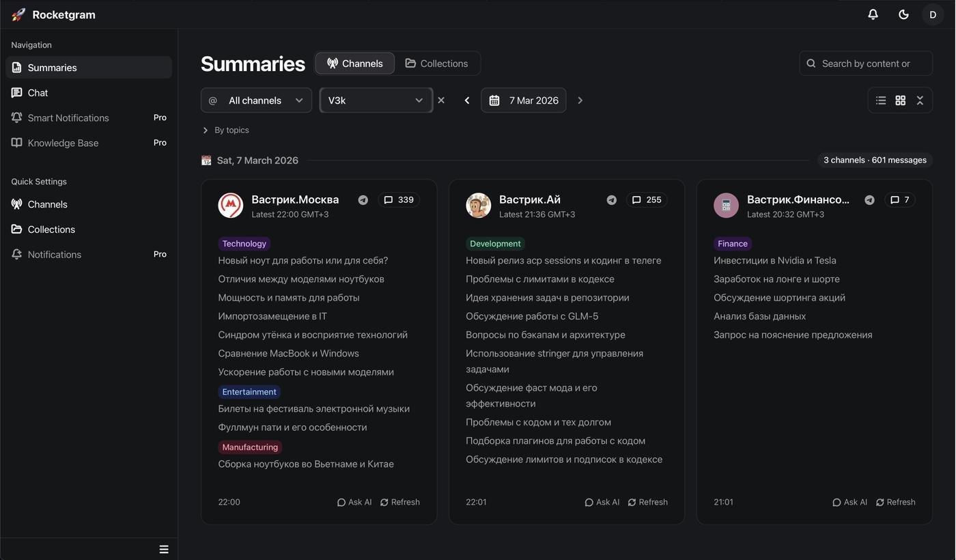Open the user avatar D menu
Viewport: 956px width, 560px height.
933,14
